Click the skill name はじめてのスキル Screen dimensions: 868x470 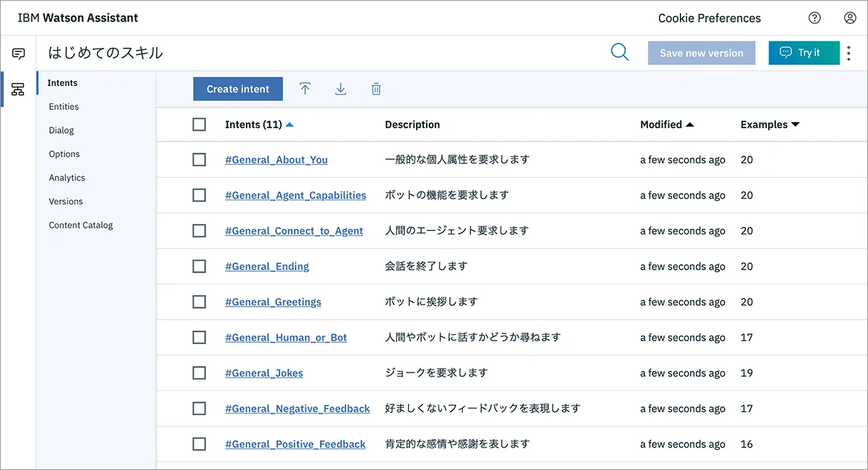(106, 53)
